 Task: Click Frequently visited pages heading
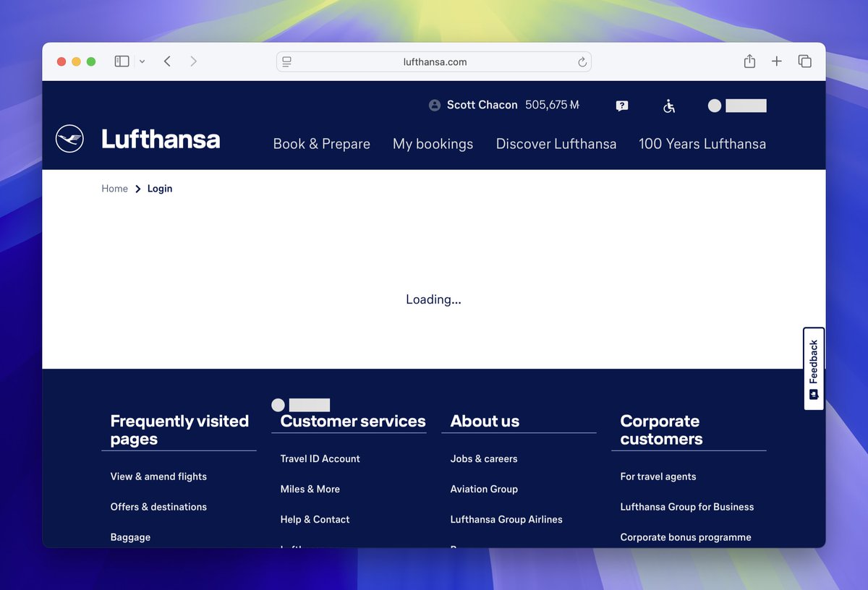(x=179, y=430)
